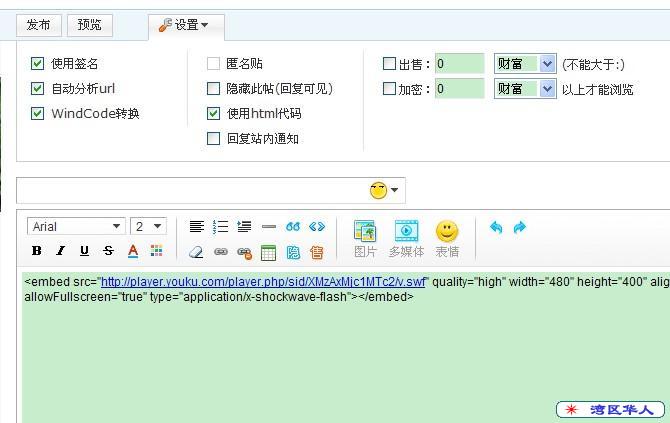
Task: Open background color grid palette
Action: (156, 251)
